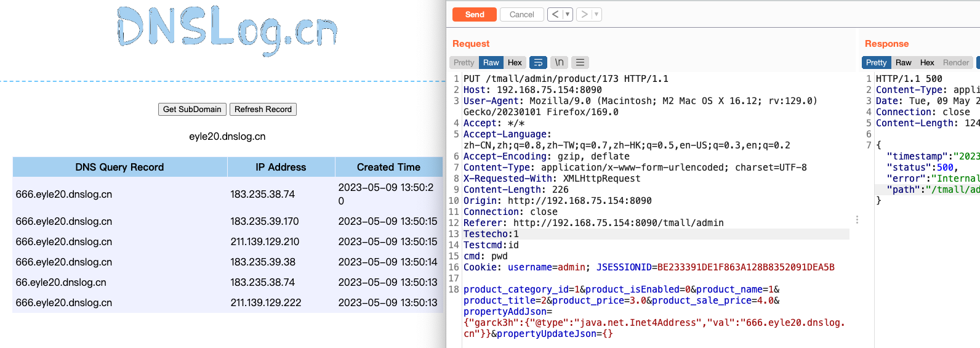Switch Response view to Raw tab

point(904,62)
